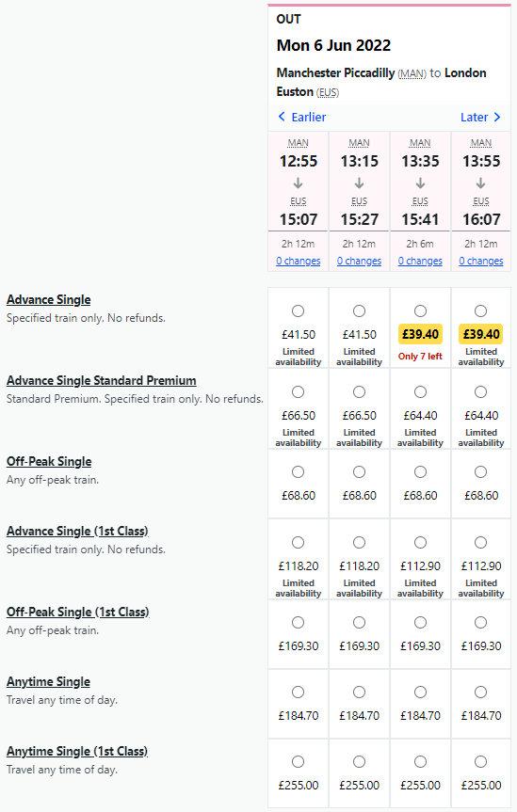Select £39.40 Advance Single for 13:35 train
The height and width of the screenshot is (812, 517).
[421, 310]
